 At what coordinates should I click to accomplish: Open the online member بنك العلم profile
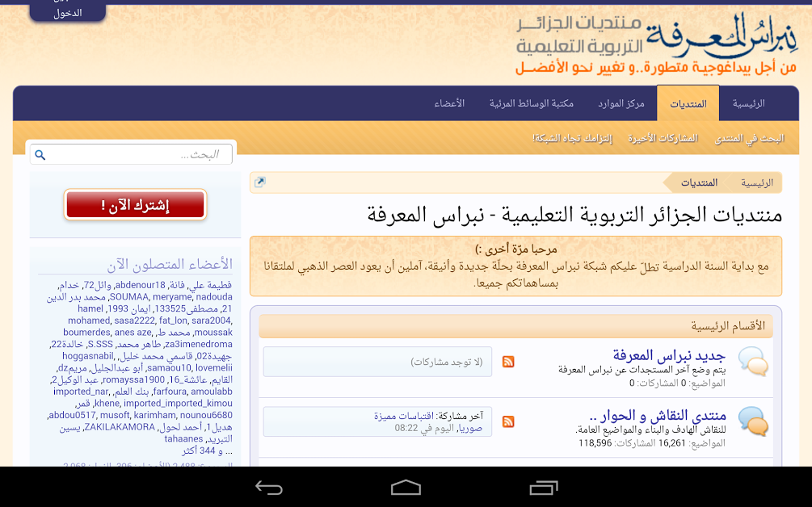[x=132, y=392]
